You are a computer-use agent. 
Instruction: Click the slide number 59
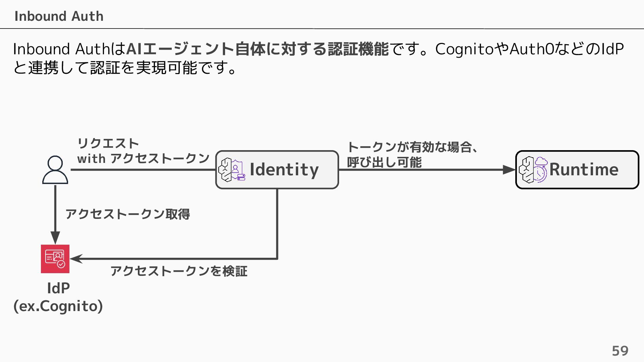pyautogui.click(x=620, y=351)
